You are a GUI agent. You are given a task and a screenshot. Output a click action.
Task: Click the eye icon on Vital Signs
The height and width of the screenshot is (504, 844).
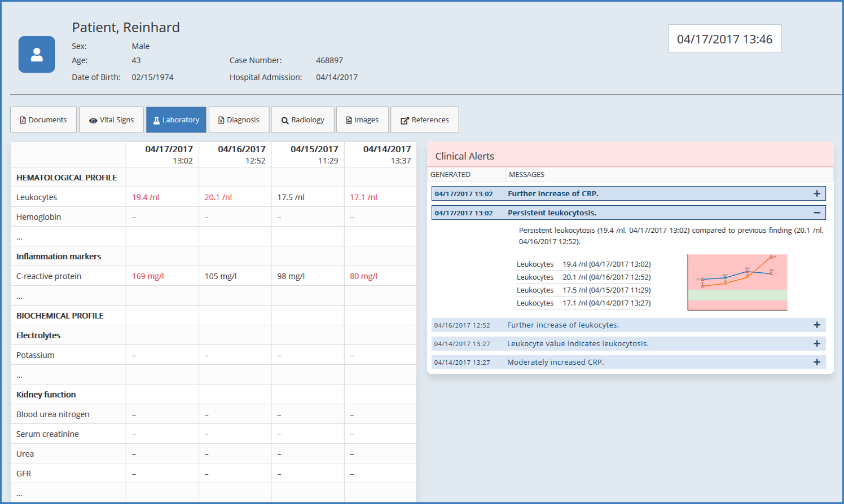(93, 120)
